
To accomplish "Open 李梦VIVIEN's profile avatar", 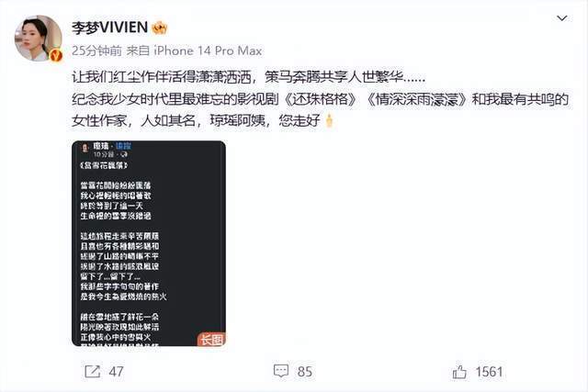I will 39,39.
